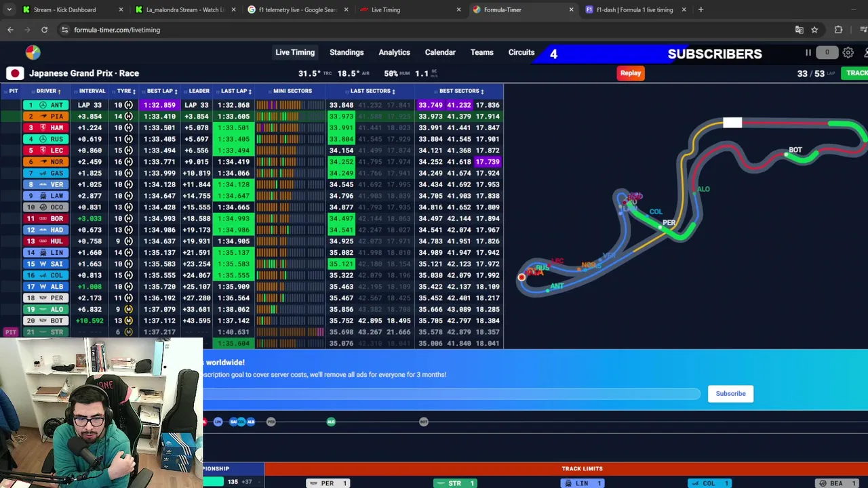Select driver SAI Williams badge
This screenshot has height=488, width=868.
click(x=45, y=264)
